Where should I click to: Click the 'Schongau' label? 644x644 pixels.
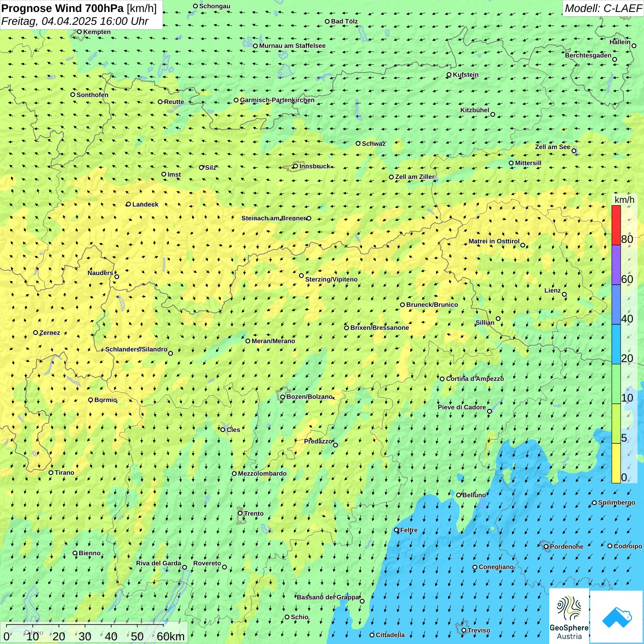coord(215,6)
